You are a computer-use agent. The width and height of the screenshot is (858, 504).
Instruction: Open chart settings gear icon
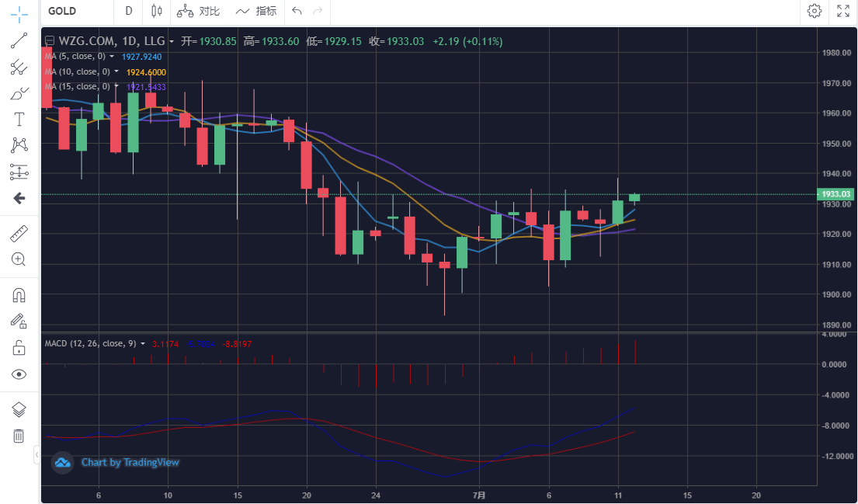(815, 11)
